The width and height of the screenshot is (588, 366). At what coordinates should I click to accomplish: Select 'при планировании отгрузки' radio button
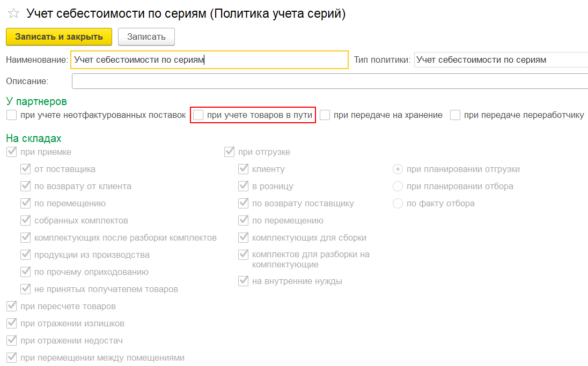pos(398,169)
